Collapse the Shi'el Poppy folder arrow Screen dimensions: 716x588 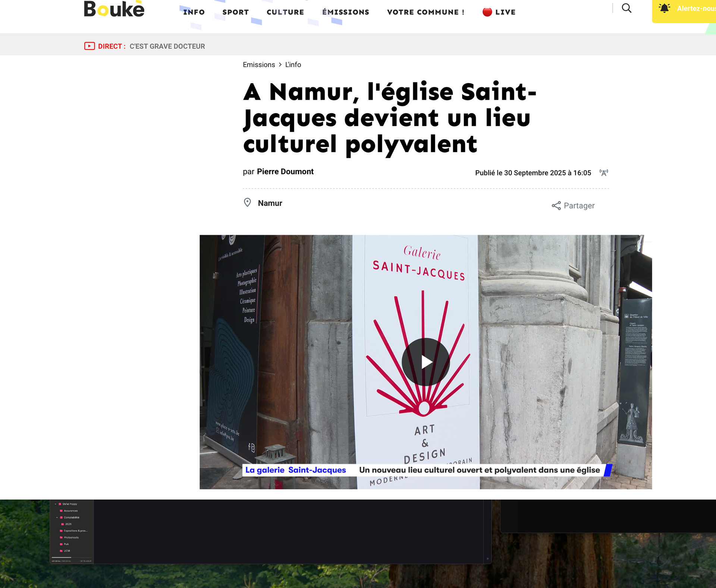pos(56,504)
